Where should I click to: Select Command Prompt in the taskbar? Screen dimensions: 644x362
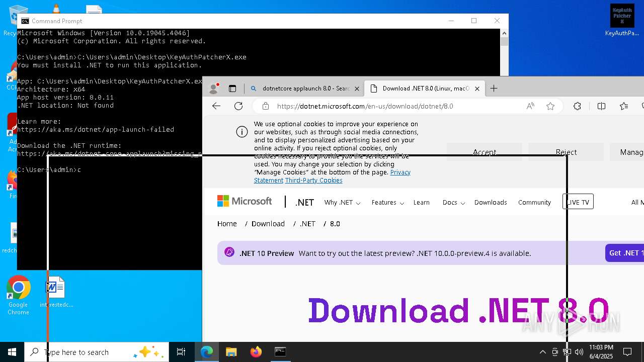[280, 352]
